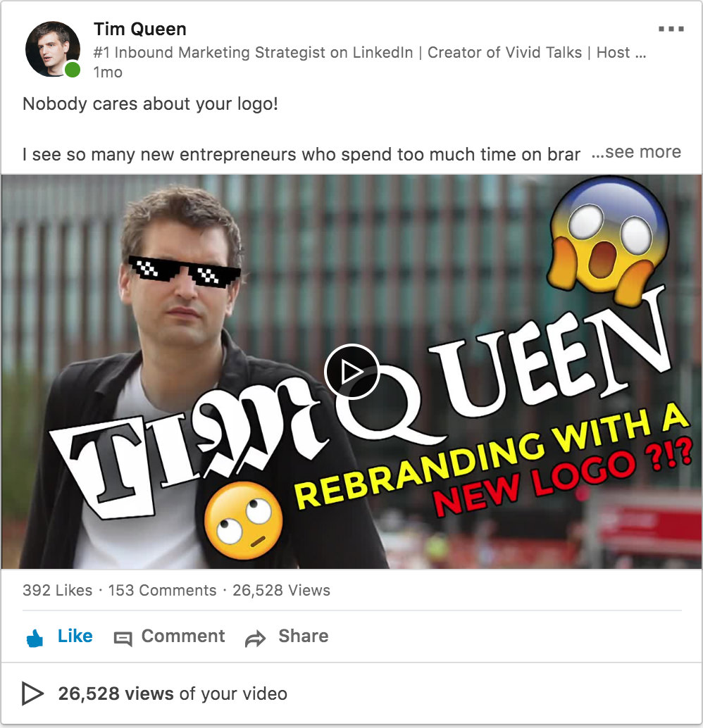The image size is (703, 728).
Task: Open 26,528 views of your video analytics
Action: 173,694
